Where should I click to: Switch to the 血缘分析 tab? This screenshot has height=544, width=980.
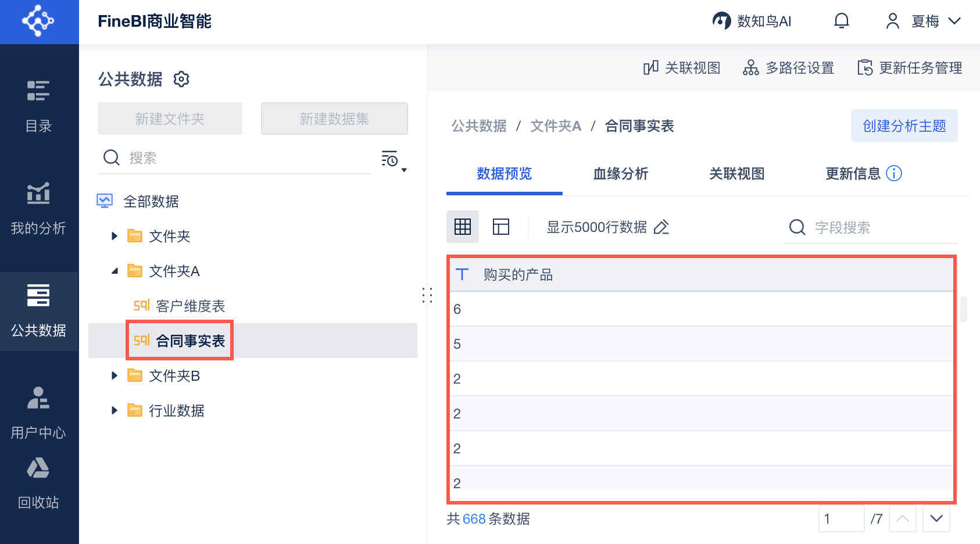[620, 174]
